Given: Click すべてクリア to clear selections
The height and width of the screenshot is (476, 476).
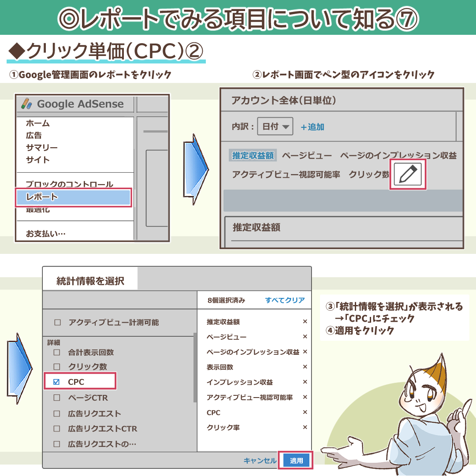Looking at the screenshot, I should click(285, 301).
